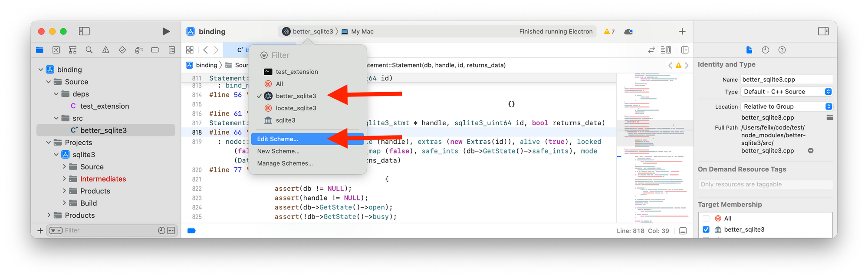Open the Project navigator folder icon
Viewport: 868px width, 279px height.
[x=40, y=50]
